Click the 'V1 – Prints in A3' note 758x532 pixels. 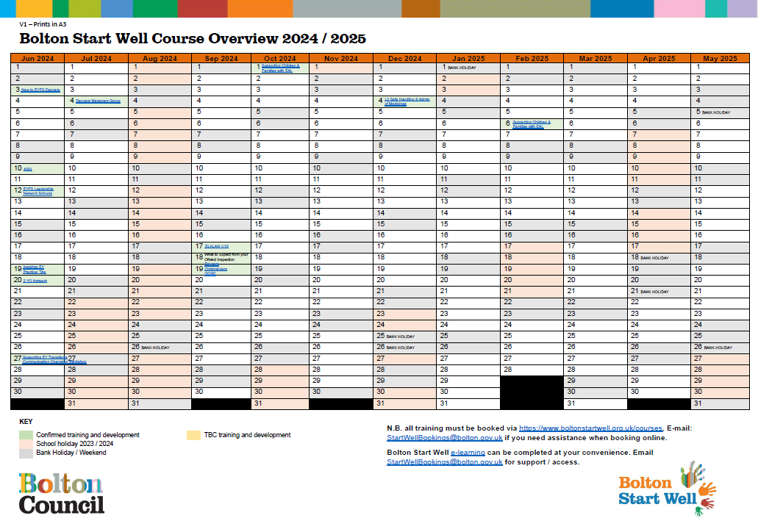(x=43, y=24)
